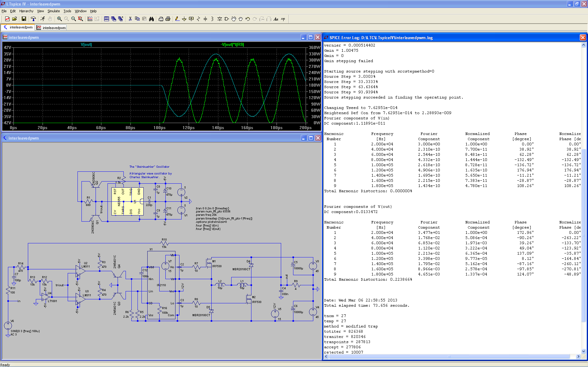The image size is (588, 367).
Task: Click '.tran 0 0.2m 0 {timestep}' directive
Action: click(212, 208)
